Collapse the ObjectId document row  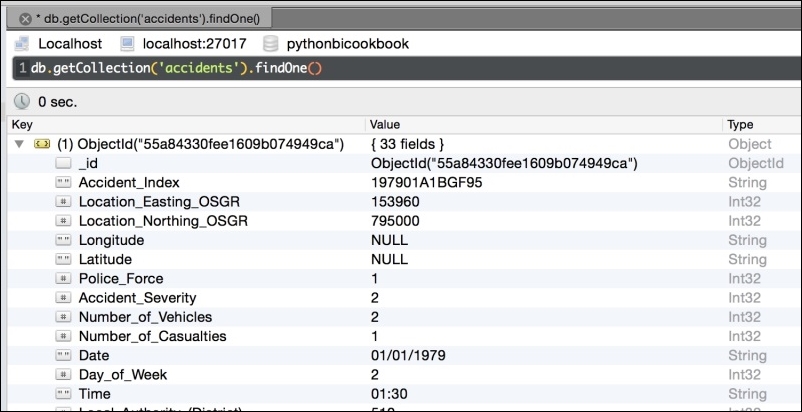tap(19, 144)
